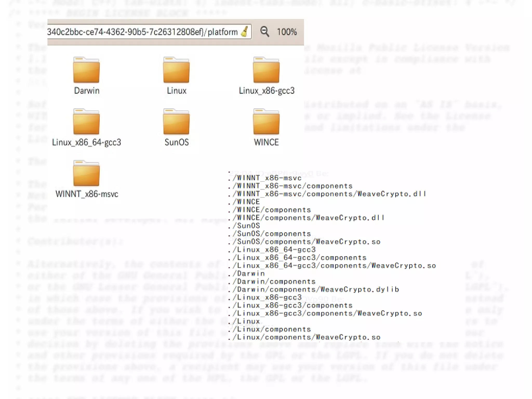Click the 'Darwin' folder name label
Image resolution: width=532 pixels, height=399 pixels.
click(87, 91)
